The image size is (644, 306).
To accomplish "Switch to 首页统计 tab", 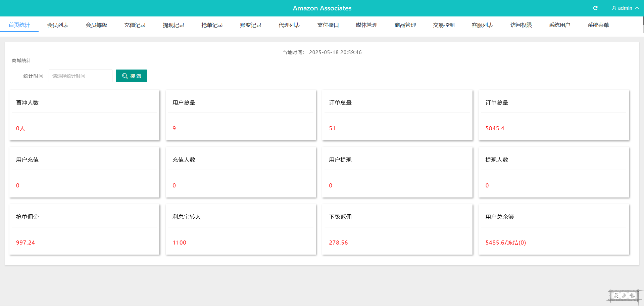I will [19, 25].
